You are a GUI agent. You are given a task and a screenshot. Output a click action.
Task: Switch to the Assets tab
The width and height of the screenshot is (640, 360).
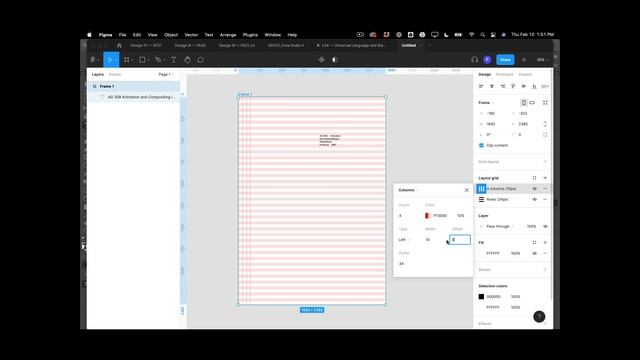click(115, 74)
